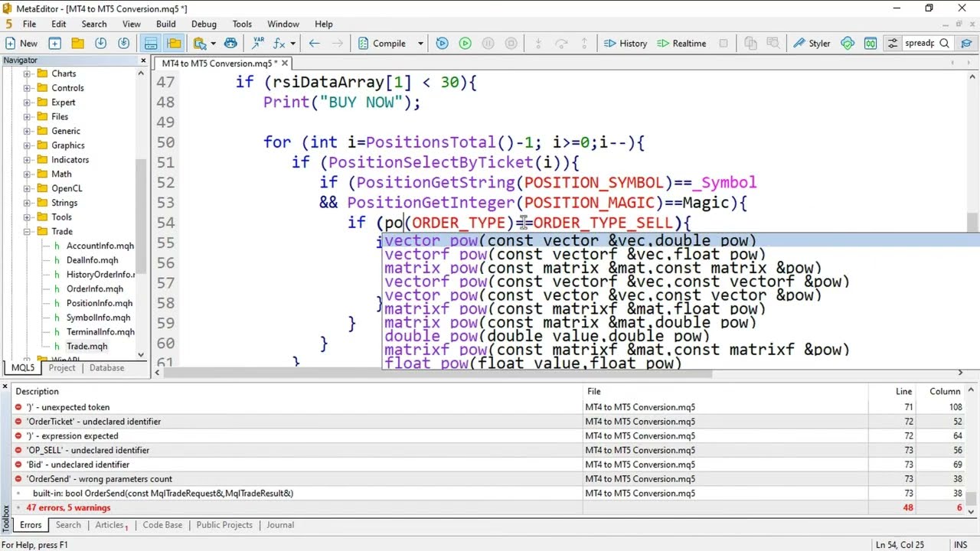Expand the Charts folder in Navigator
This screenshot has width=980, height=551.
27,73
